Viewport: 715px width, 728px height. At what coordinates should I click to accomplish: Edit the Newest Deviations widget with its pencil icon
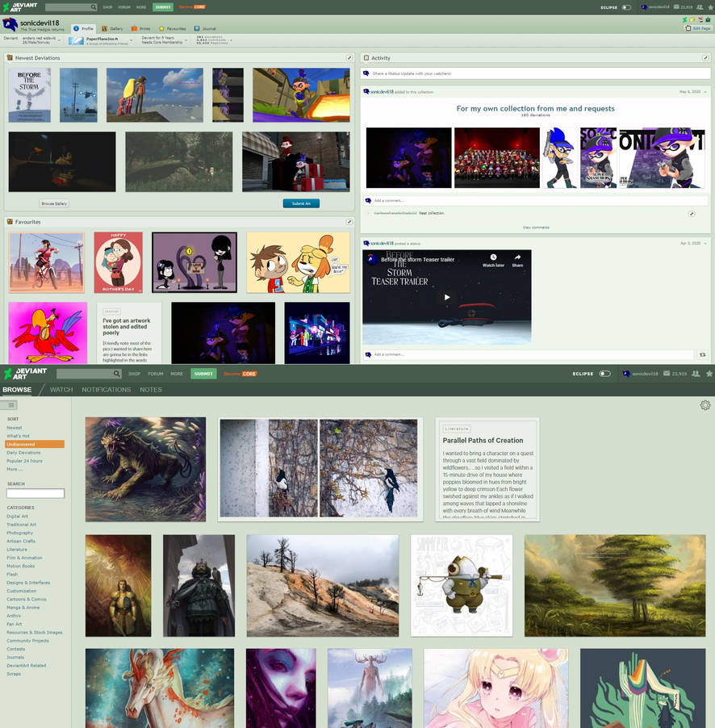(349, 57)
